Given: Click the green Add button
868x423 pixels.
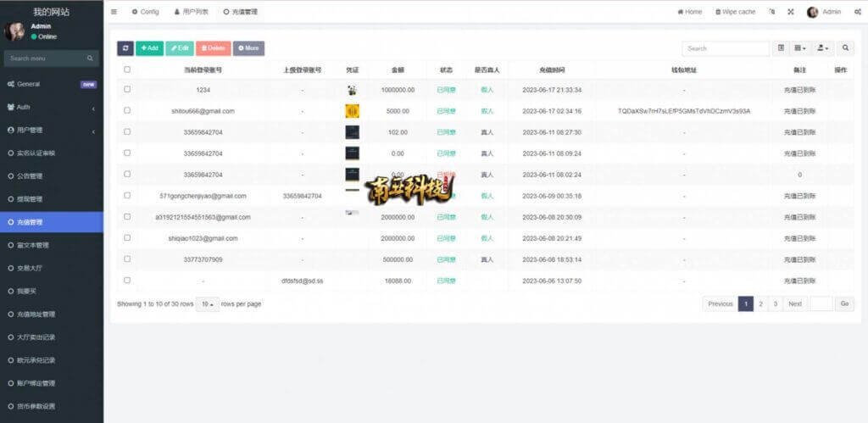Looking at the screenshot, I should pyautogui.click(x=149, y=48).
